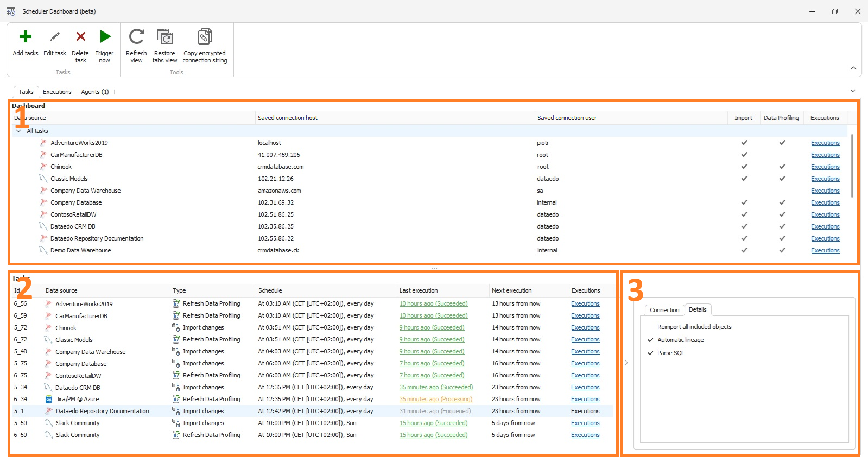868x462 pixels.
Task: Click Import checkmark for AdventureWorks2019
Action: pyautogui.click(x=744, y=143)
